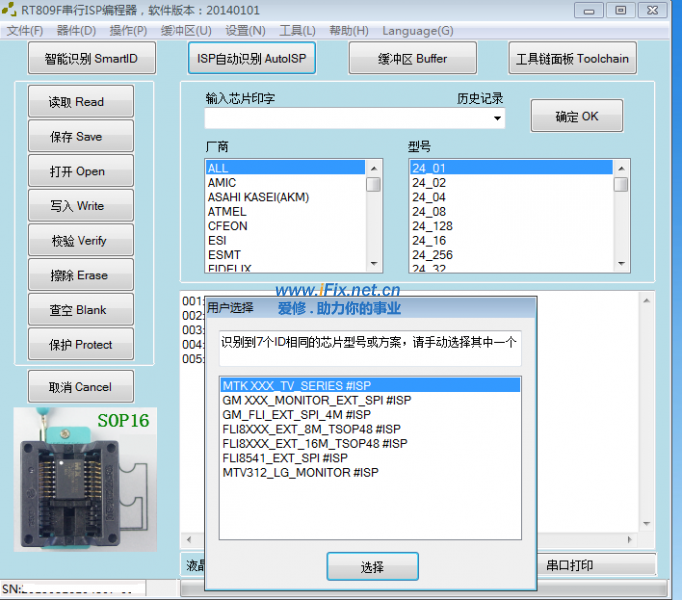The width and height of the screenshot is (682, 600).
Task: Select ATMEL in the vendor list
Action: point(285,211)
